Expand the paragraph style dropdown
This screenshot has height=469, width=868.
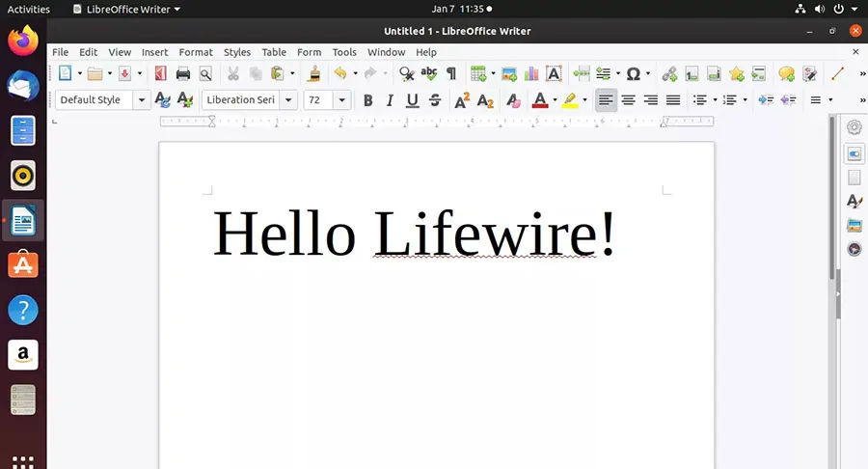click(142, 100)
